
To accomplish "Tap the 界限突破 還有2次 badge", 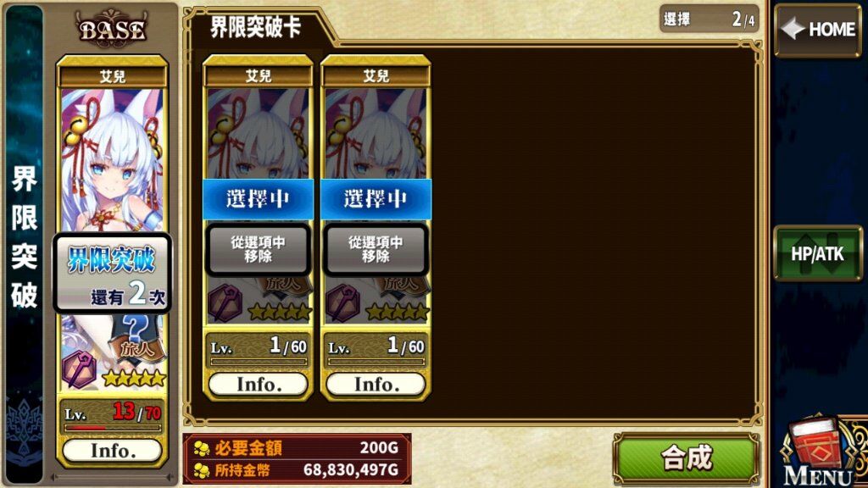I will pos(113,274).
